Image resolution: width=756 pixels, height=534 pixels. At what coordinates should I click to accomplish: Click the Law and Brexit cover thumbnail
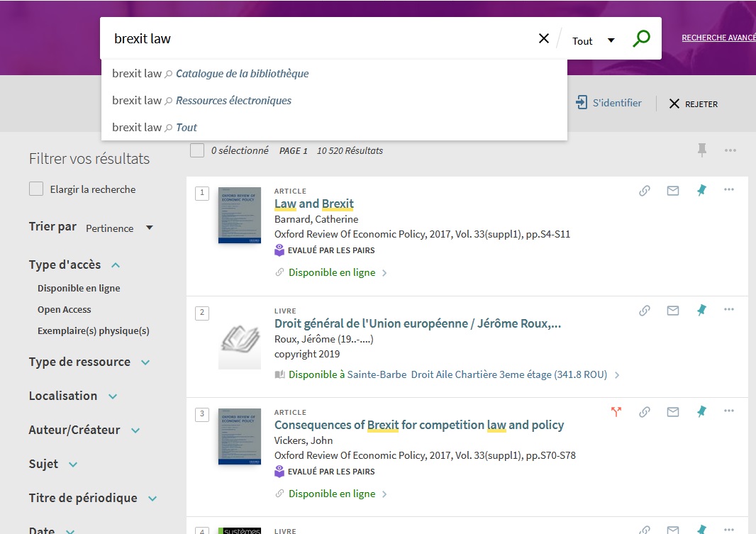[240, 216]
